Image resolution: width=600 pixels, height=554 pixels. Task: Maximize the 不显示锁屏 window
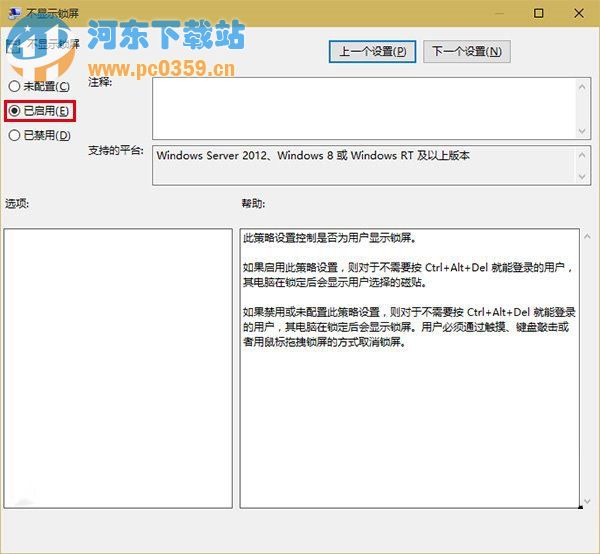(538, 13)
